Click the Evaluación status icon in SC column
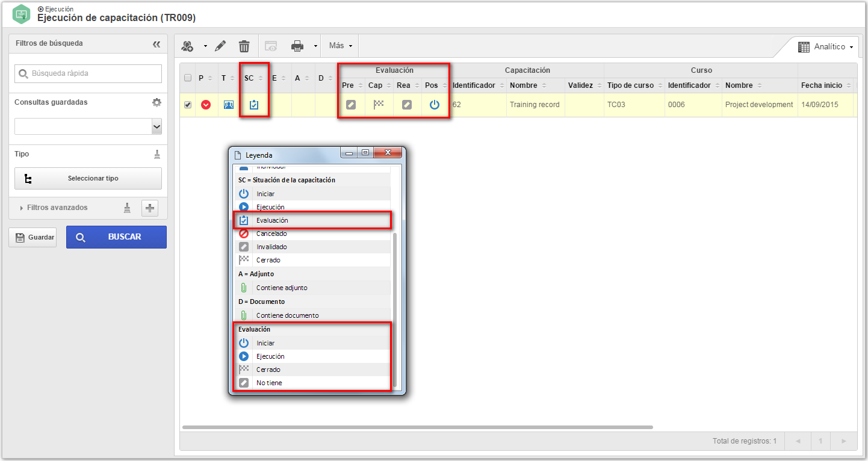This screenshot has width=868, height=461. pyautogui.click(x=254, y=105)
